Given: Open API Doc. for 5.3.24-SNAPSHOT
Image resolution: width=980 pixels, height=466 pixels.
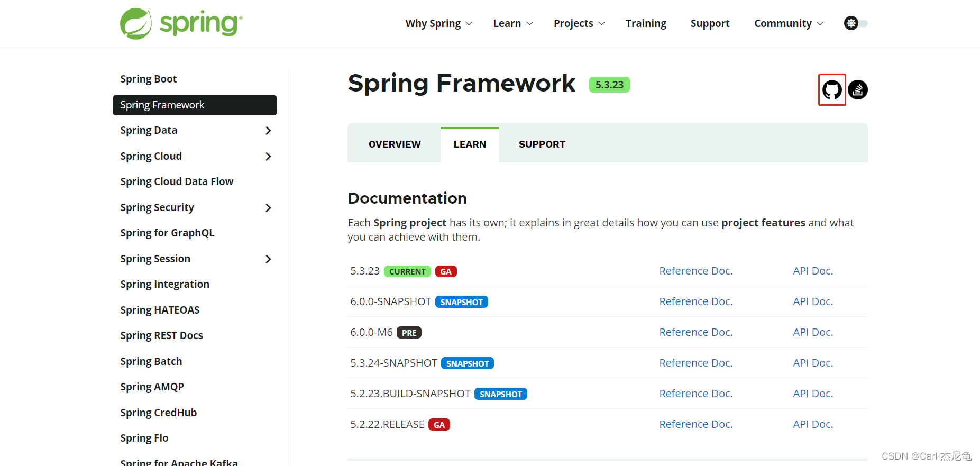Looking at the screenshot, I should click(813, 363).
